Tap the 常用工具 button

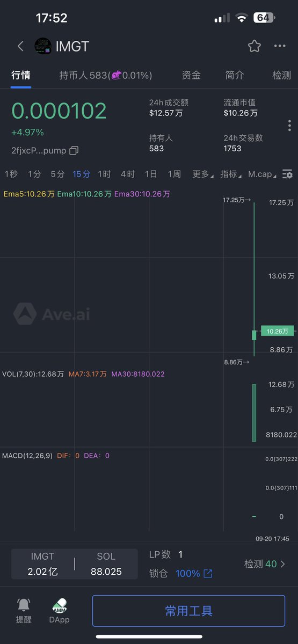(188, 611)
